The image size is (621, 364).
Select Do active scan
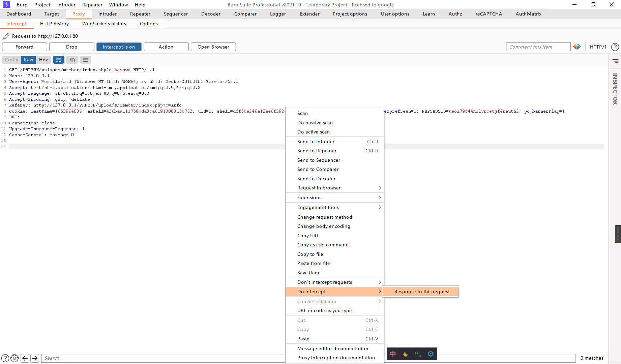[x=335, y=132]
